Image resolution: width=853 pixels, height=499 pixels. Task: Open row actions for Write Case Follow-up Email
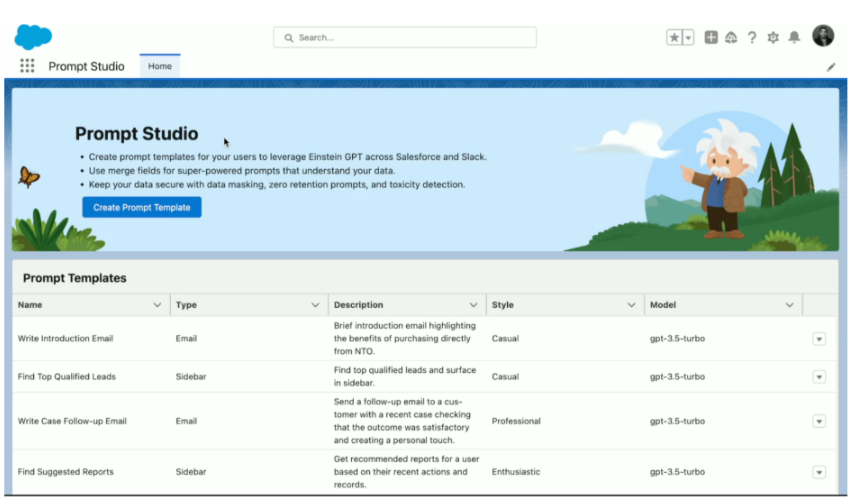819,421
